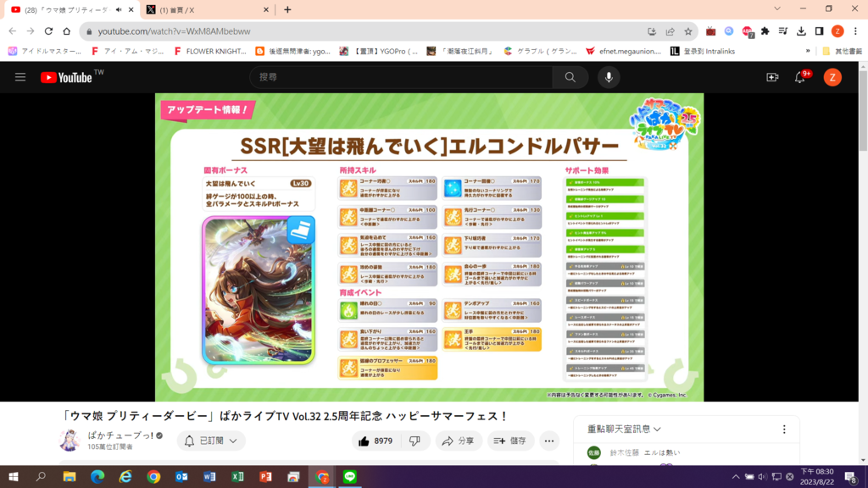Open the ぱかチューブっ! channel name
Image resolution: width=868 pixels, height=488 pixels.
[120, 435]
